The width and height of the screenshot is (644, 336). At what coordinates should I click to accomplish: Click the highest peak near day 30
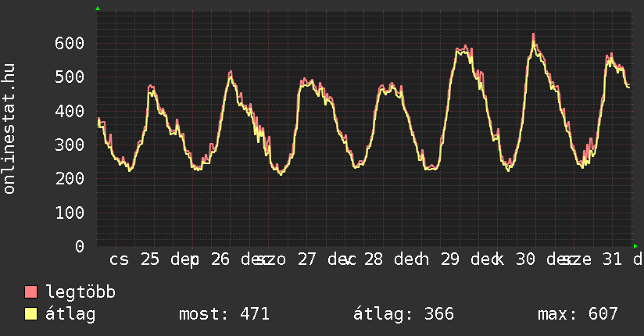[534, 35]
